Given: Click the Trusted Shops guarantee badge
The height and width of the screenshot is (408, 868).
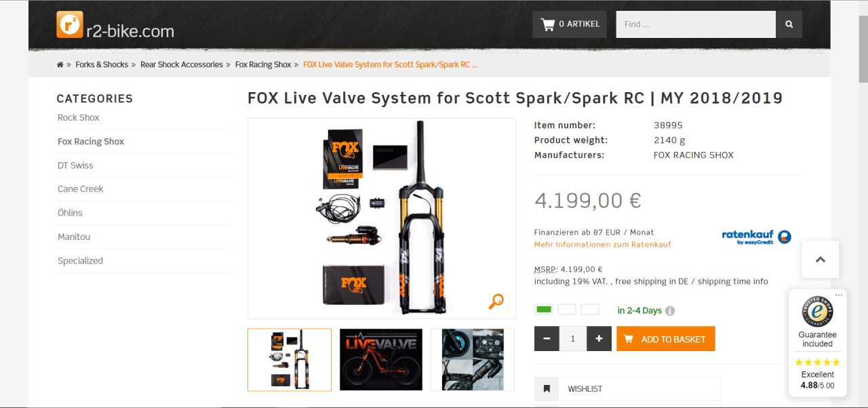Looking at the screenshot, I should point(817,312).
